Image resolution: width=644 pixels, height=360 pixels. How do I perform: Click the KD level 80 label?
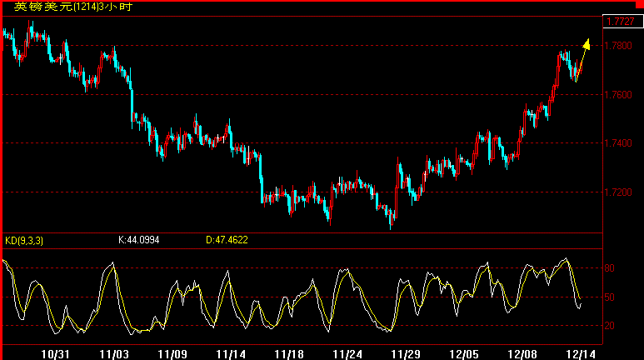pos(610,268)
